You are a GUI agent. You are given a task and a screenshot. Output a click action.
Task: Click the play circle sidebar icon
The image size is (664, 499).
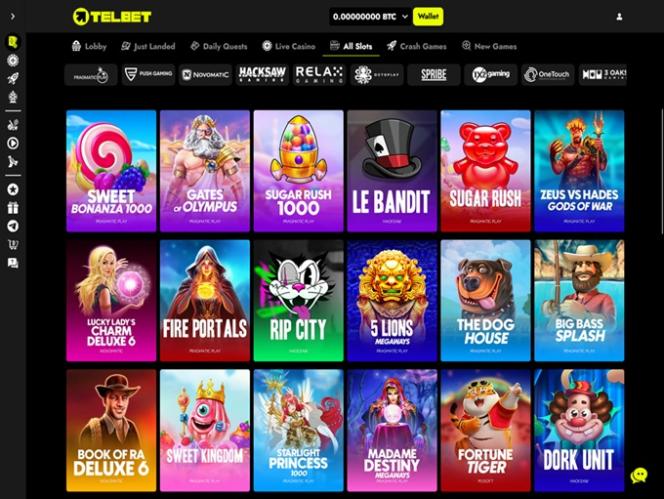(x=13, y=143)
